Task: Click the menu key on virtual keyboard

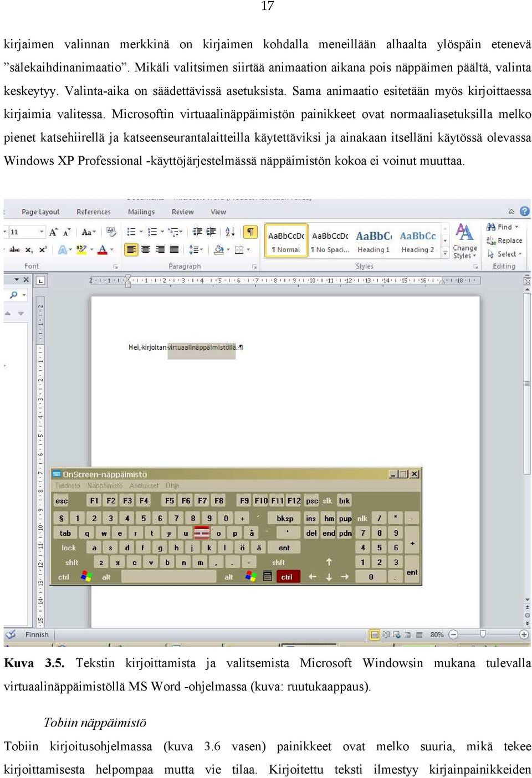Action: [x=267, y=576]
